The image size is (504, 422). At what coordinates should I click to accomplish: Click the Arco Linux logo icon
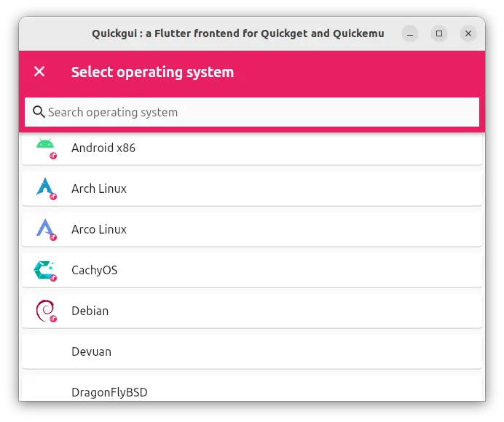click(x=45, y=228)
